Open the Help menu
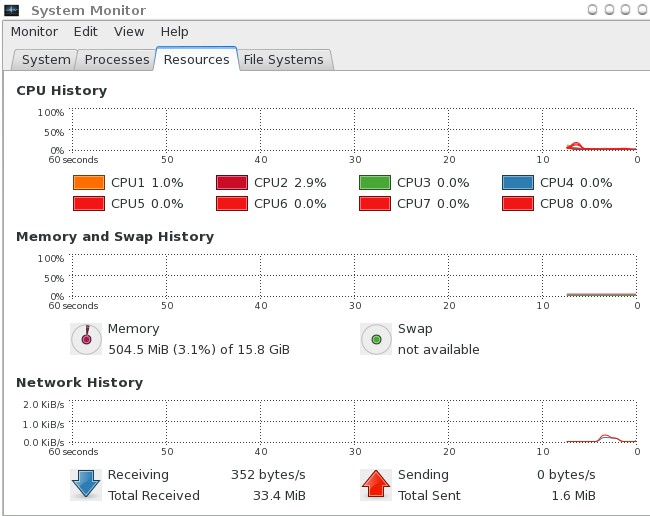This screenshot has width=650, height=516. (175, 32)
